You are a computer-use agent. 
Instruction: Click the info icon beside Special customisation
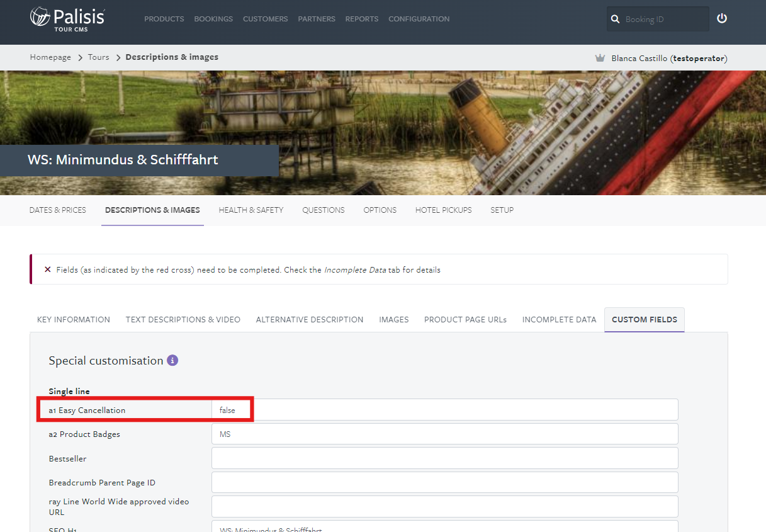click(172, 361)
